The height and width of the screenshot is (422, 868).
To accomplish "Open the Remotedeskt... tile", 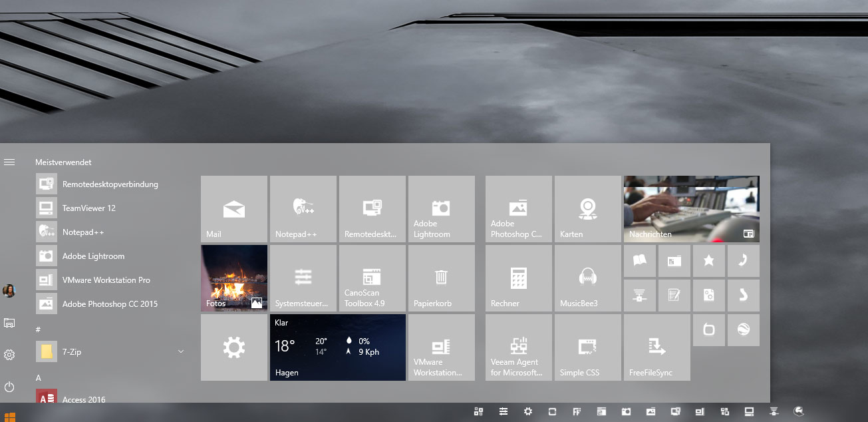I will click(x=372, y=209).
